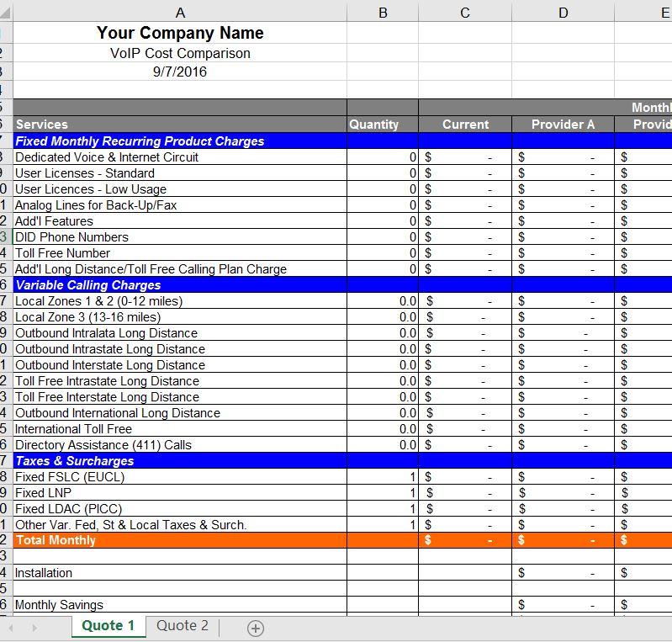
Task: Select 'User Licences - Low Usage' cell
Action: [x=180, y=189]
